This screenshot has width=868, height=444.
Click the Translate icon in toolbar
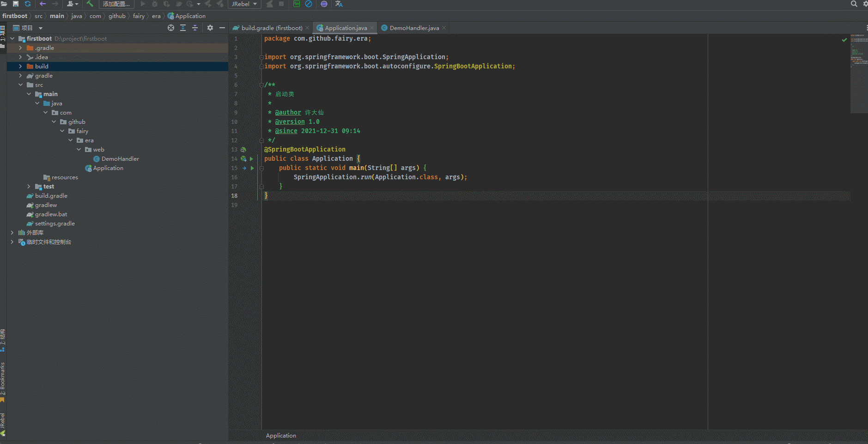(x=339, y=4)
